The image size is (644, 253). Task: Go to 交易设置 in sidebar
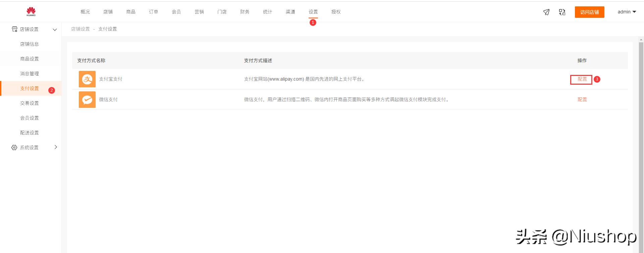point(30,103)
